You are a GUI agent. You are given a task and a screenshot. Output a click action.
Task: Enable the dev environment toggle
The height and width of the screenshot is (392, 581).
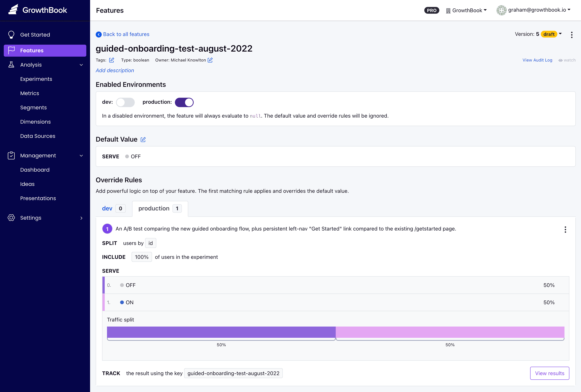[125, 102]
